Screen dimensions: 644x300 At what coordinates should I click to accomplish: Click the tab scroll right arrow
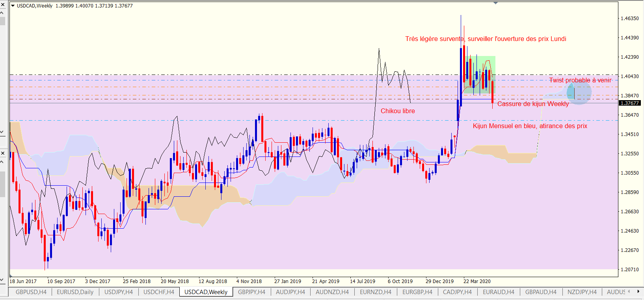coord(638,292)
